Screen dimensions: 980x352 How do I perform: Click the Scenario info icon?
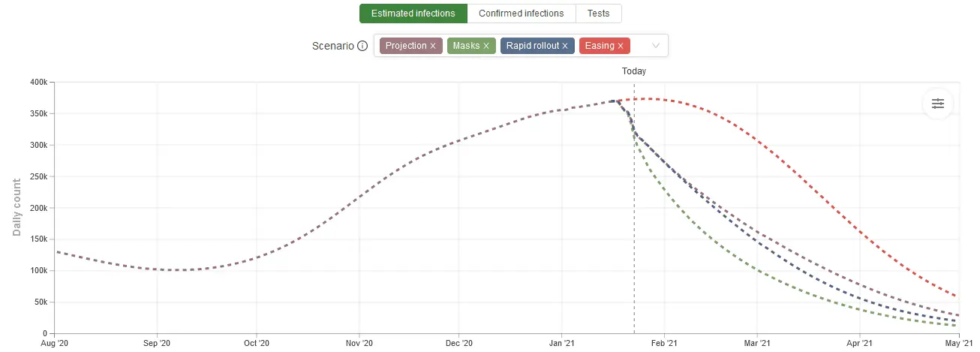point(362,46)
